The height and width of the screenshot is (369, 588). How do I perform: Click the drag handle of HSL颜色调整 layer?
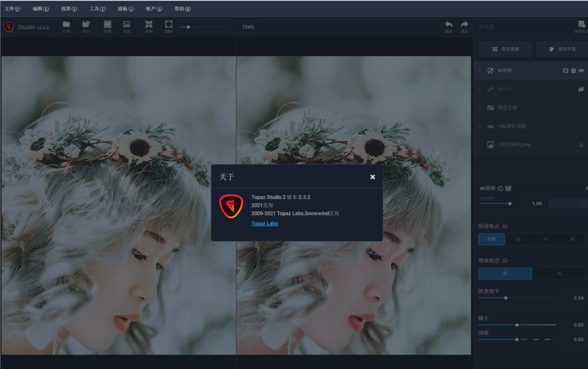pos(480,126)
